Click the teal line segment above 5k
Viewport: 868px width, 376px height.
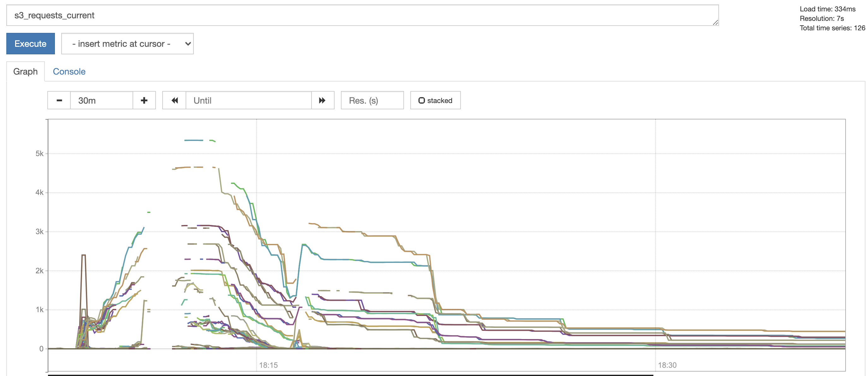pos(193,140)
